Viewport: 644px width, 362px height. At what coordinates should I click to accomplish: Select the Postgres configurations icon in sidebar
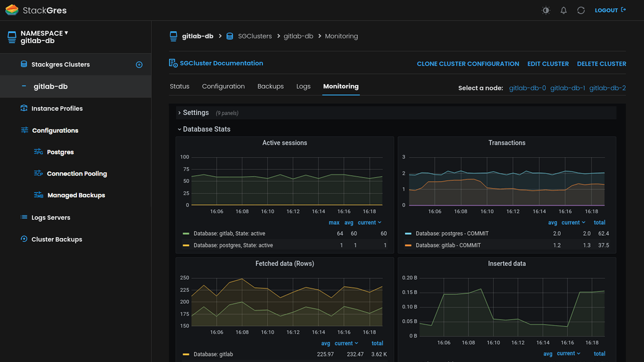[x=38, y=152]
